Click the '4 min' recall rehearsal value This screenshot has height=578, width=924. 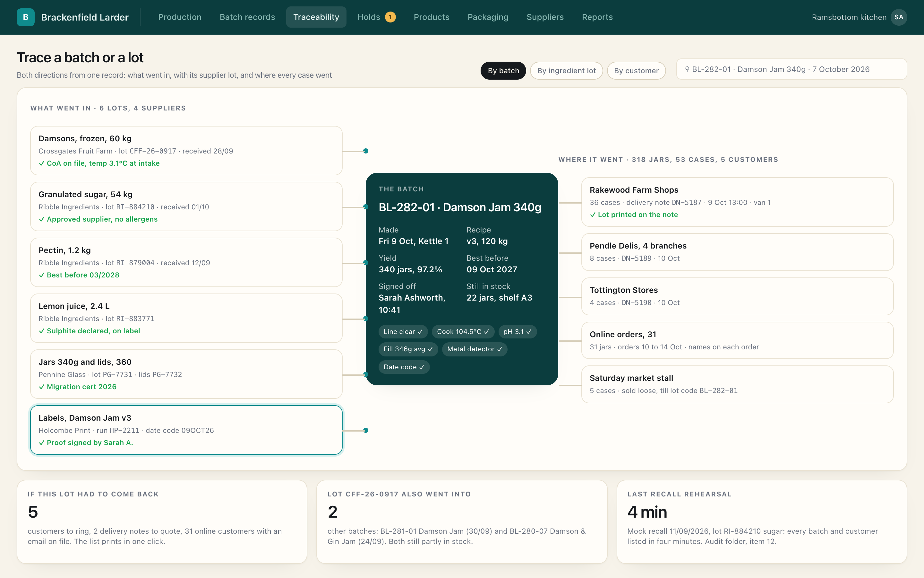[x=647, y=512]
